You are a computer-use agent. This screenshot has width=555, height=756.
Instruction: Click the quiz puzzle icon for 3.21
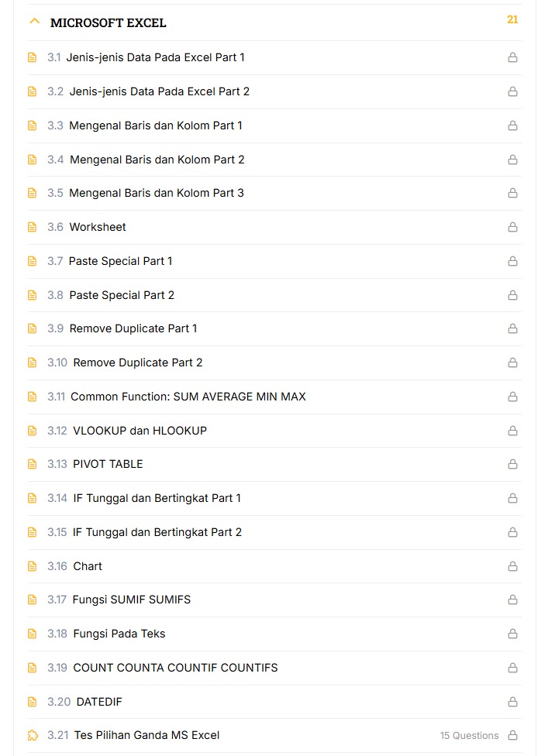(x=33, y=736)
